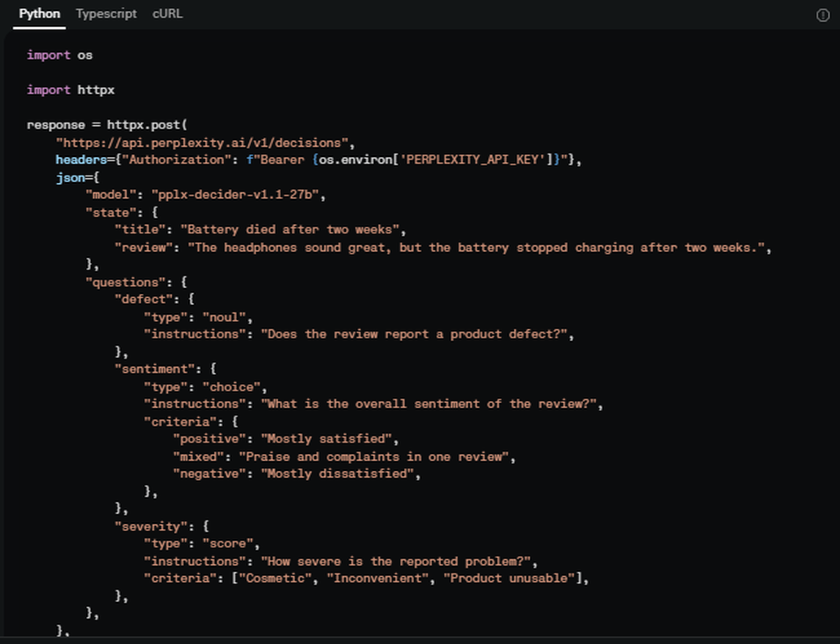Click the "type": "noul" line
Image resolution: width=840 pixels, height=644 pixels.
[x=198, y=317]
